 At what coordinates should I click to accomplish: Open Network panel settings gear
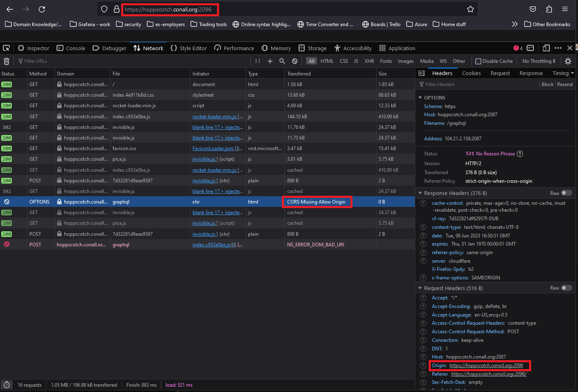point(568,61)
